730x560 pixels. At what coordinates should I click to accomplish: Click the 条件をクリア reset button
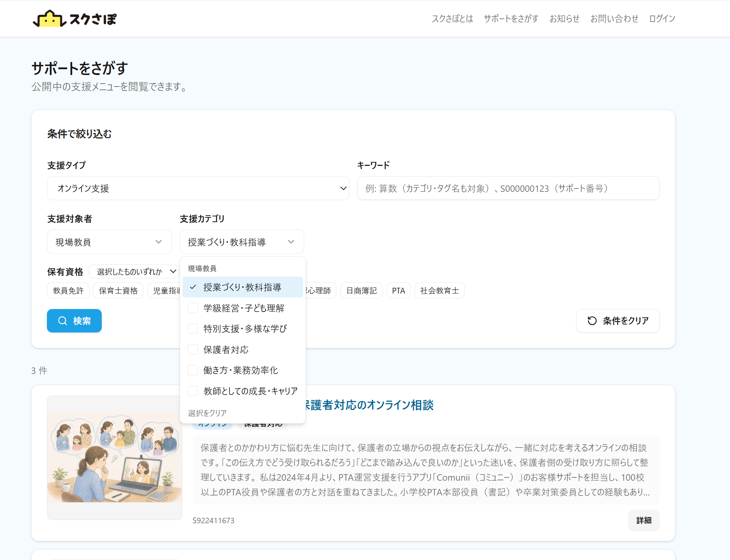tap(618, 321)
